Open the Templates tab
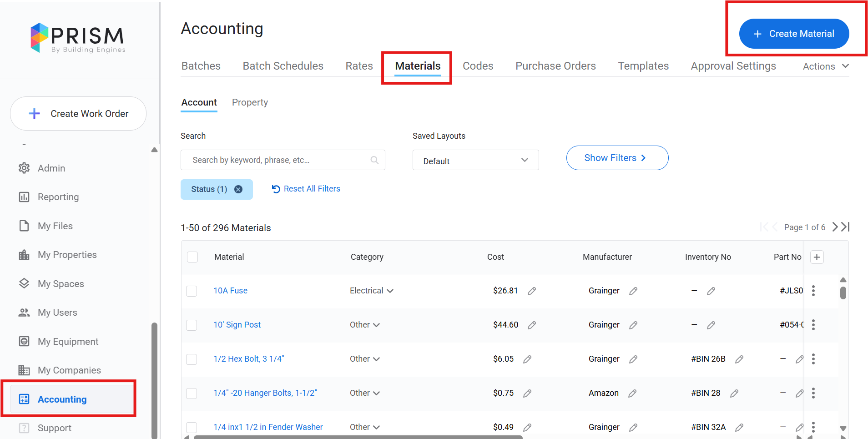 pyautogui.click(x=643, y=66)
